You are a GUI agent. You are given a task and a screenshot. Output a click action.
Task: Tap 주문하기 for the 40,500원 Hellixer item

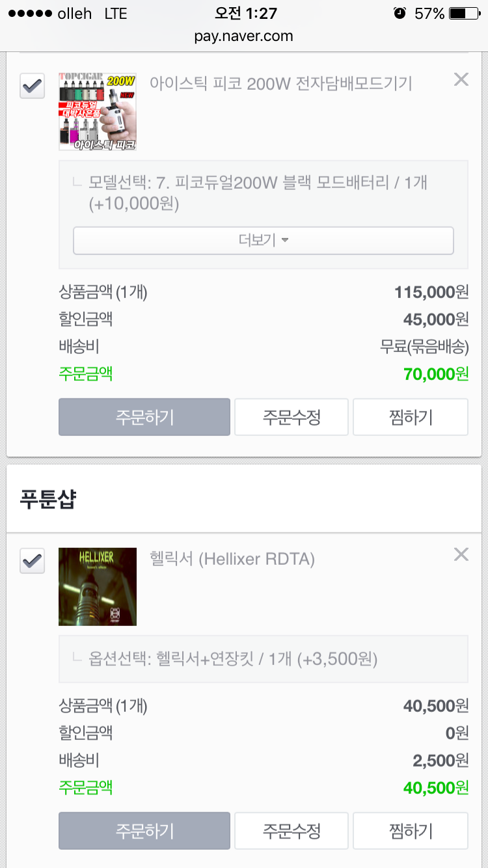click(x=144, y=831)
